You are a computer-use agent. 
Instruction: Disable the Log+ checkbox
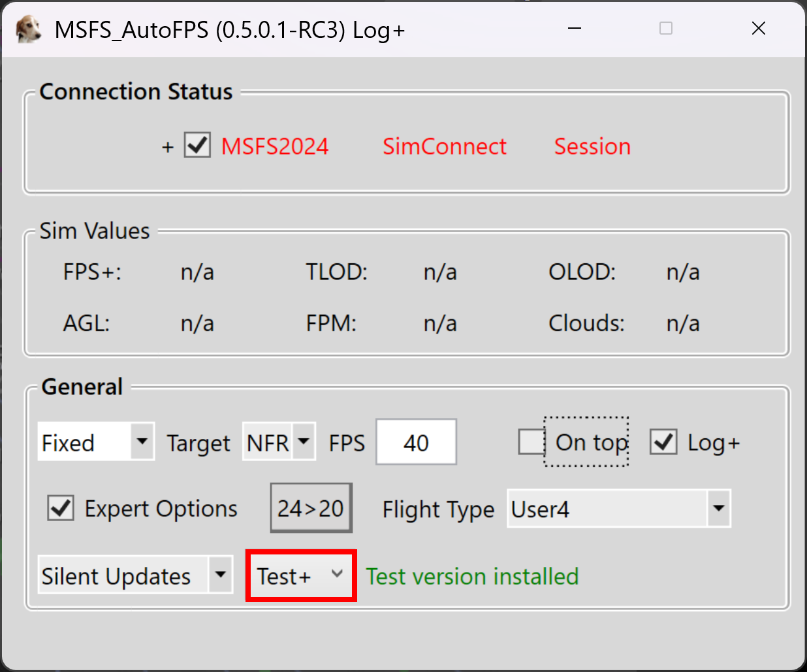663,442
